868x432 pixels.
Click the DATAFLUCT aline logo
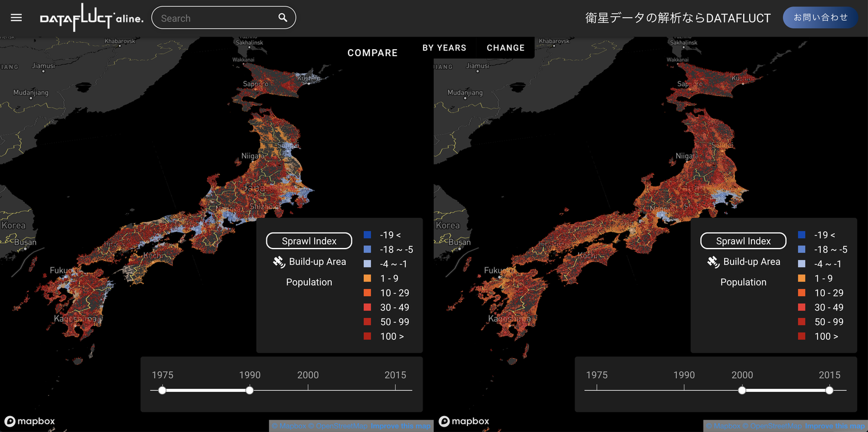click(x=91, y=18)
